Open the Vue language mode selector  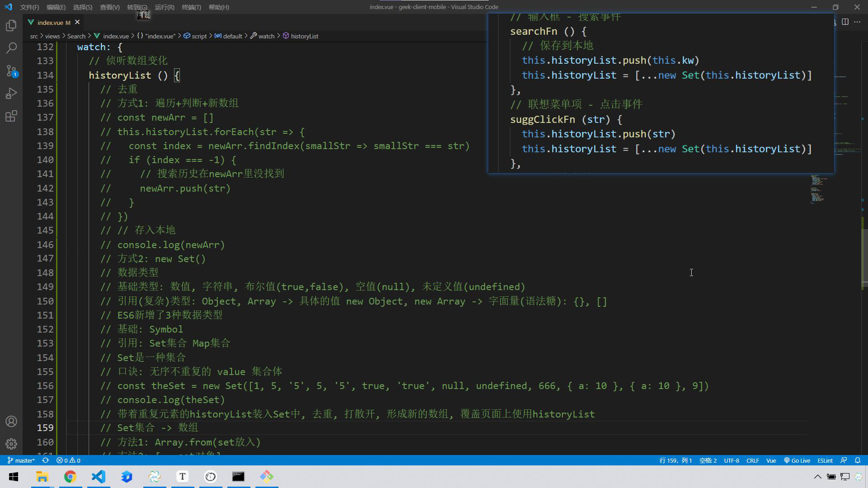click(771, 460)
